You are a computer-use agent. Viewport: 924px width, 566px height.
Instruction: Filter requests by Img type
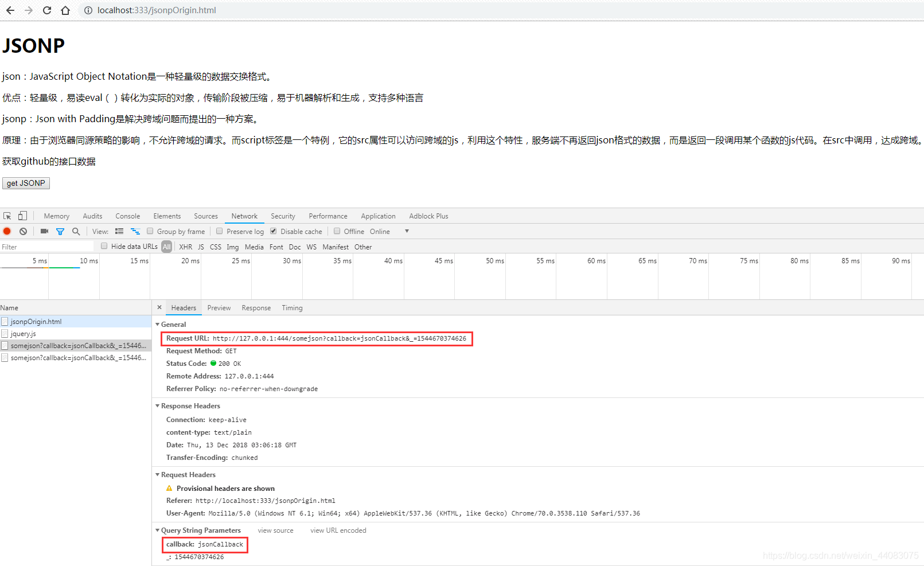(x=232, y=247)
